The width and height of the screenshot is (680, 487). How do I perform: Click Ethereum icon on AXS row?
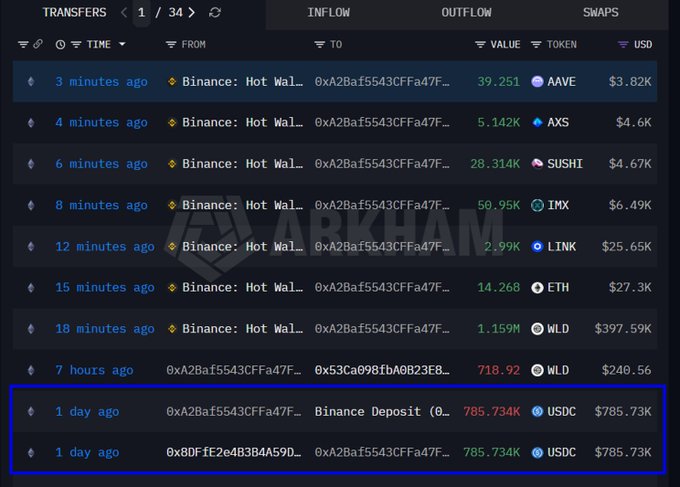coord(31,123)
